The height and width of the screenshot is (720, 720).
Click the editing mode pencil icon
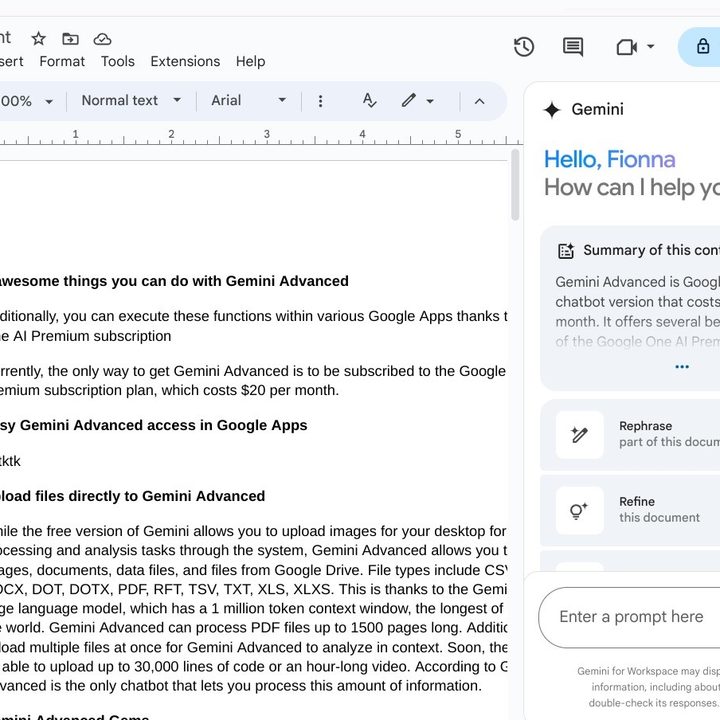408,101
